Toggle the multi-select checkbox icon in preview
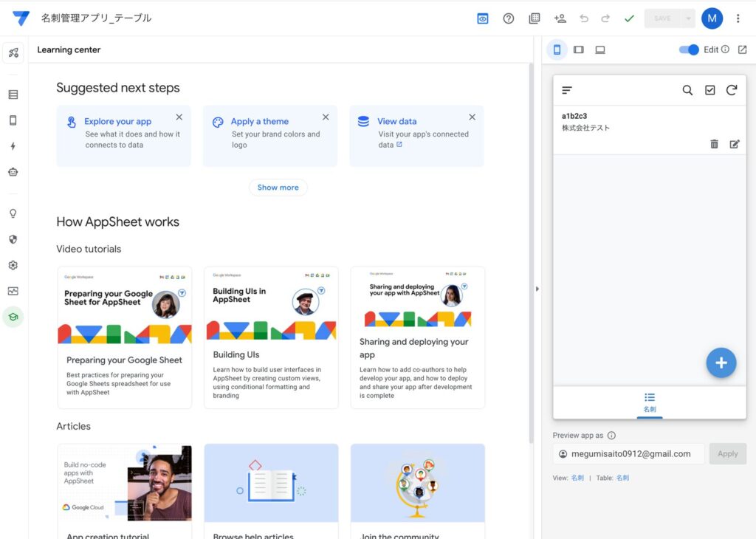The width and height of the screenshot is (756, 539). coord(709,90)
